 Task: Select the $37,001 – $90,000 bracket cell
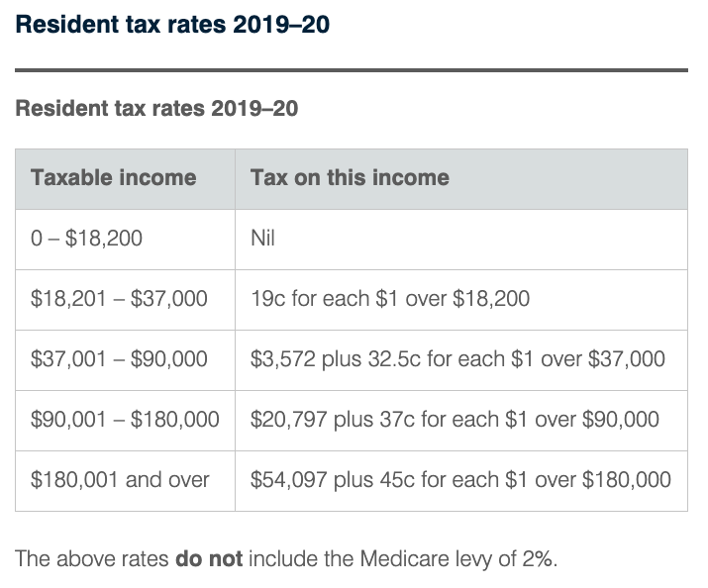119,359
